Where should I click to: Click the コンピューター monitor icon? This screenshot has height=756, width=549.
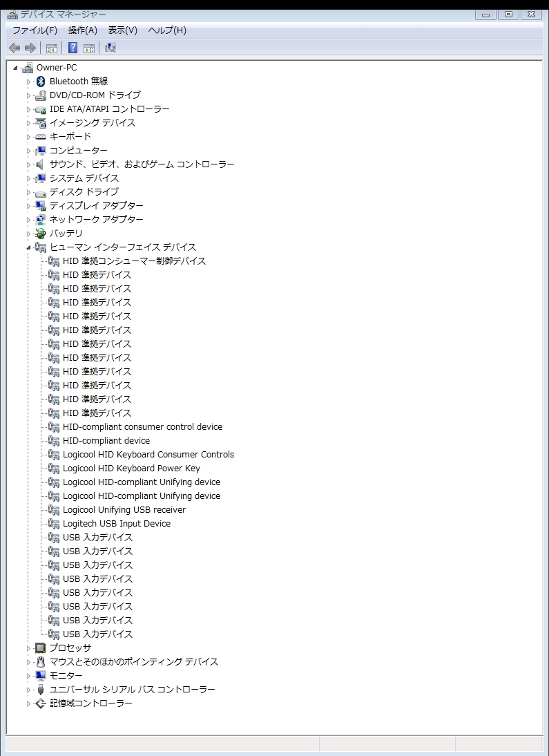[41, 151]
